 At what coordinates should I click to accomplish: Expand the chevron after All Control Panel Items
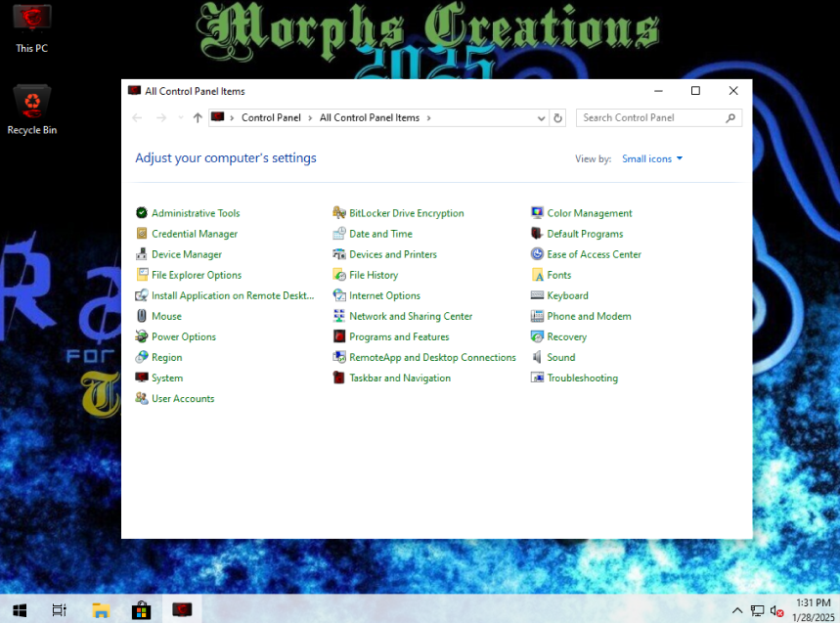pyautogui.click(x=428, y=117)
